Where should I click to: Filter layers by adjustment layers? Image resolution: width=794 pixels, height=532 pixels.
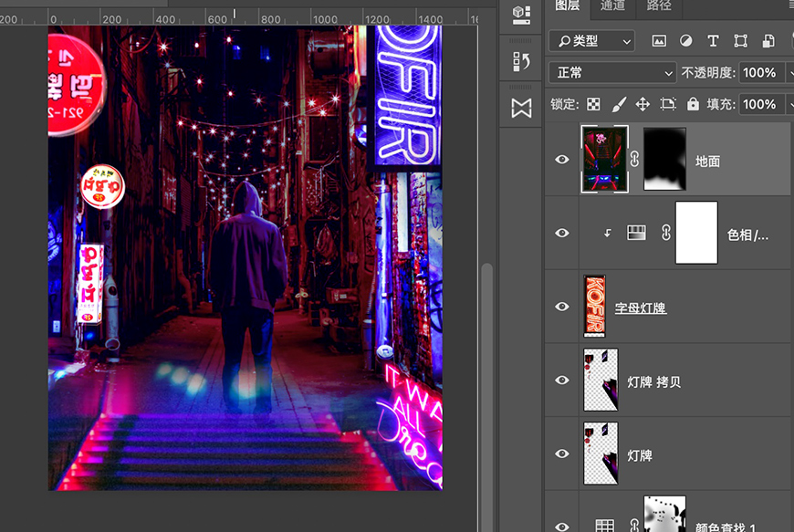685,41
